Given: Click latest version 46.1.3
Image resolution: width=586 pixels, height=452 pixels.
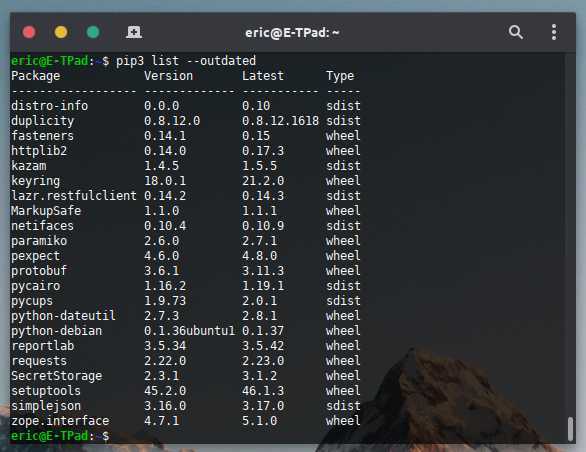Looking at the screenshot, I should [x=263, y=391].
